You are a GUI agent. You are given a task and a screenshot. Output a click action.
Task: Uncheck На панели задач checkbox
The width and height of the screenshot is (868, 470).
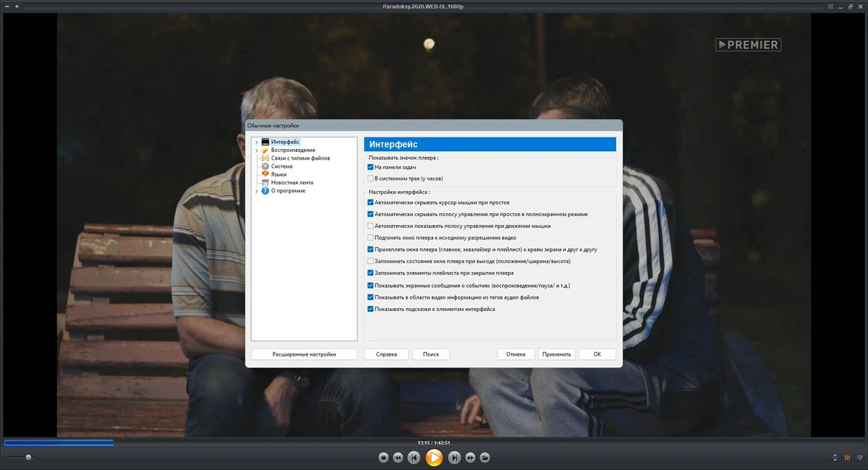click(370, 167)
